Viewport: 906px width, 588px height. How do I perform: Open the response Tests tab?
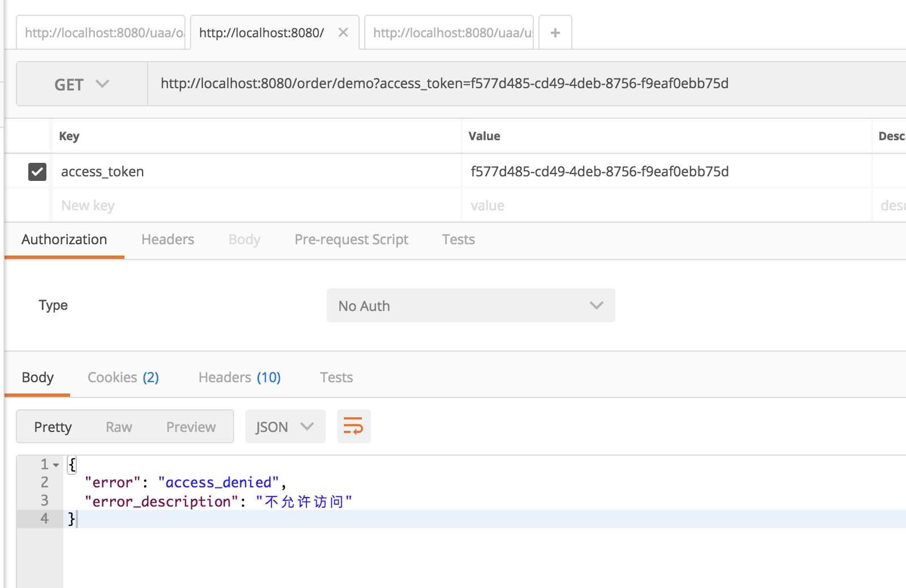pos(336,377)
